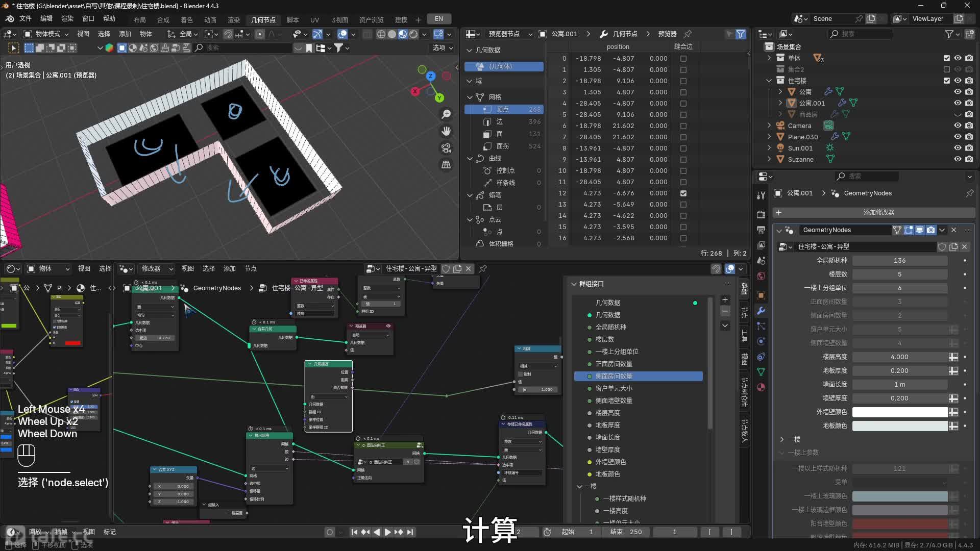Open the tool settings tab in properties
The height and width of the screenshot is (551, 980).
click(x=761, y=195)
